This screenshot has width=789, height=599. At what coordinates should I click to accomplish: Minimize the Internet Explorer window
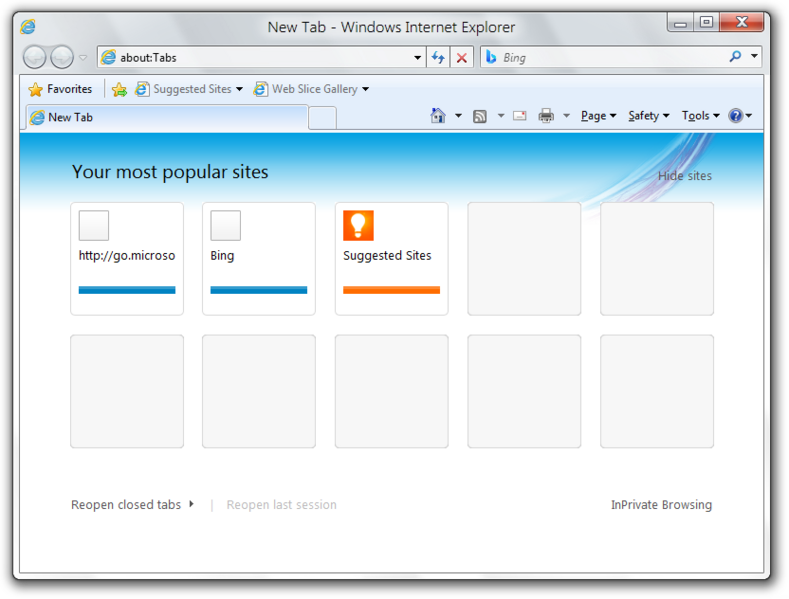pyautogui.click(x=680, y=23)
